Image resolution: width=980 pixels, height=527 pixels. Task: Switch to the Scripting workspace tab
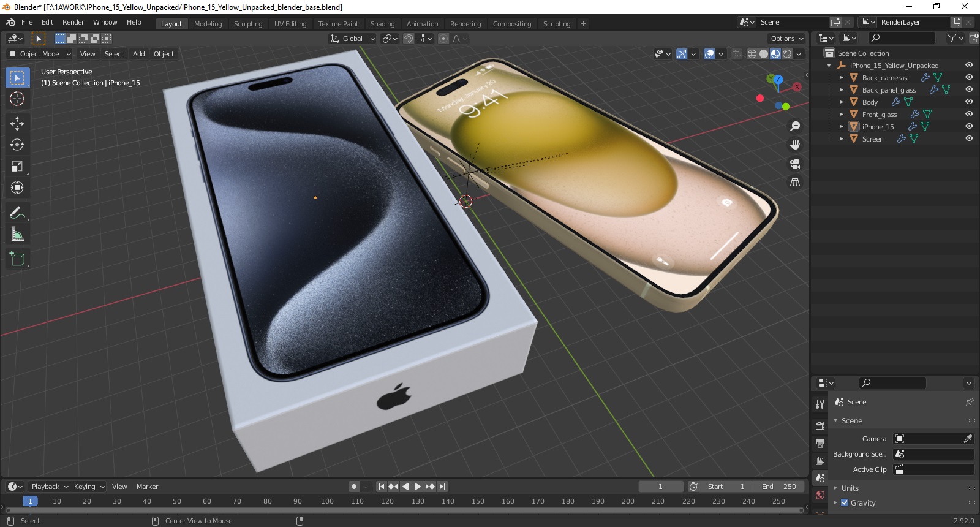556,24
